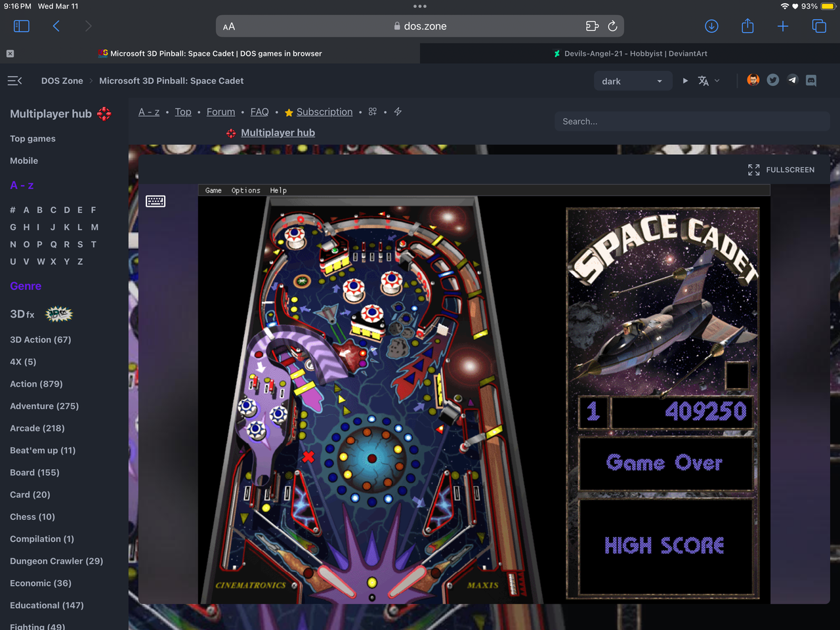Tap the Wi-Fi status icon
Viewport: 840px width, 630px height.
tap(784, 6)
